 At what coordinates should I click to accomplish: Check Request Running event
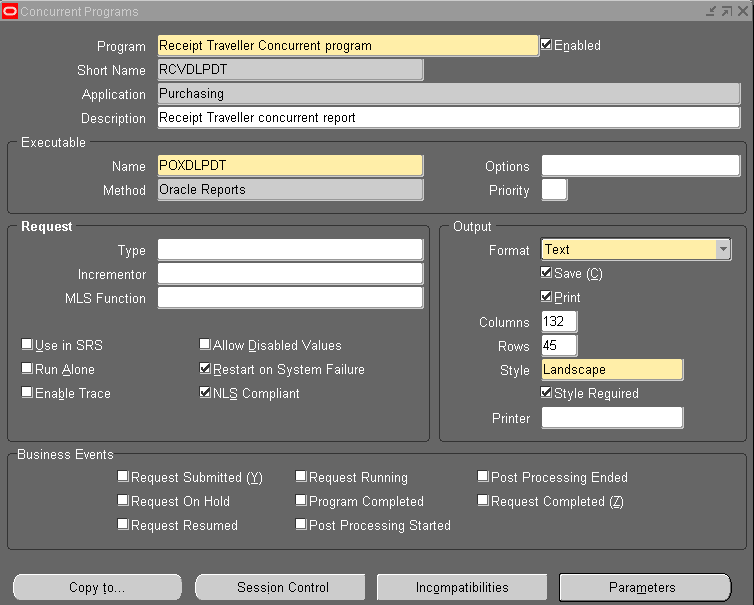click(301, 476)
